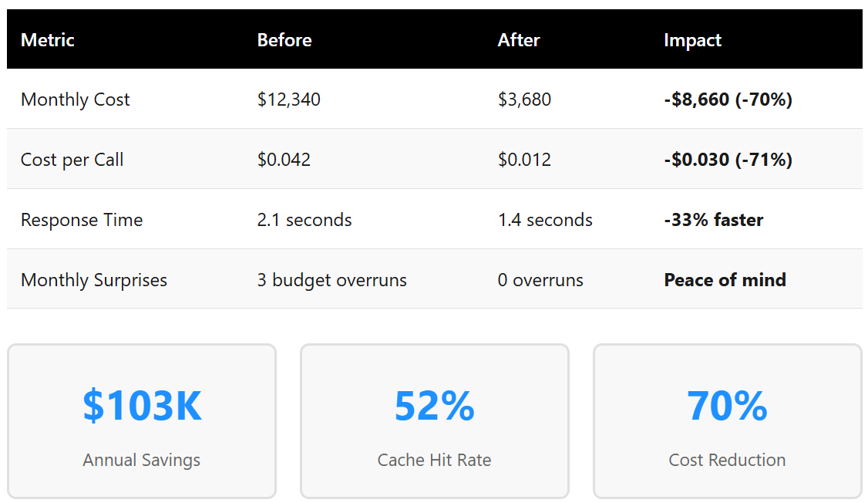Image resolution: width=868 pixels, height=503 pixels.
Task: Click the Impact column header
Action: [x=692, y=40]
